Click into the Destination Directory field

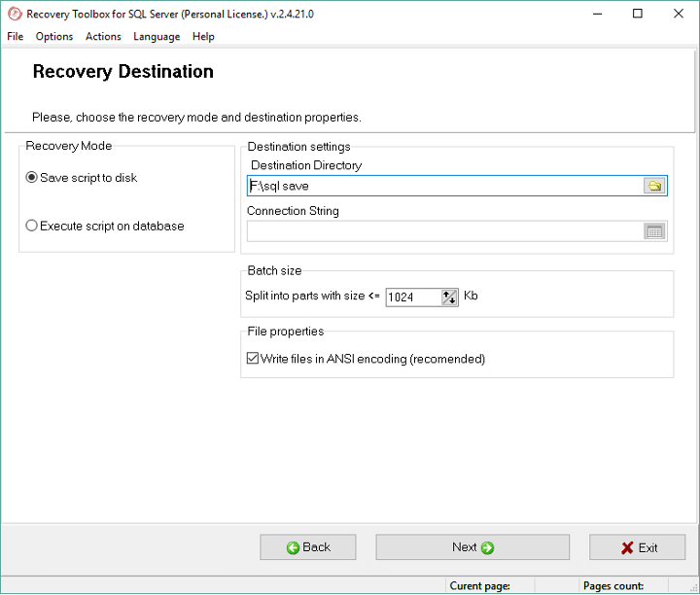(x=444, y=186)
